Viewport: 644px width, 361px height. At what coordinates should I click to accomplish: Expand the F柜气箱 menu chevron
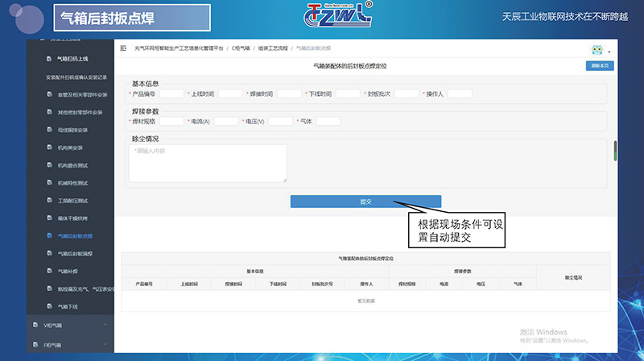click(x=105, y=345)
